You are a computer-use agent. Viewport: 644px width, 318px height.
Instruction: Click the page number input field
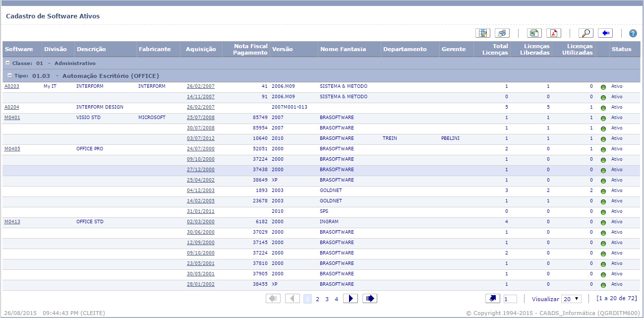click(x=510, y=299)
